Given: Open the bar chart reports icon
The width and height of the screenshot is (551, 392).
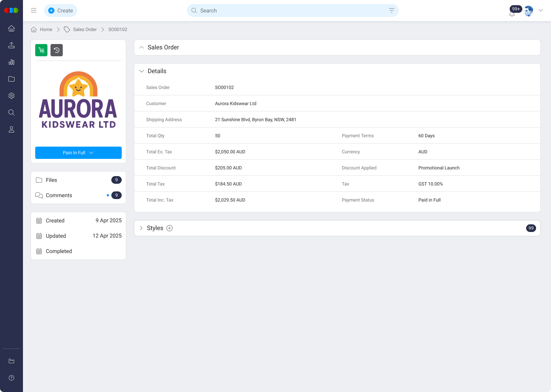Looking at the screenshot, I should 11,62.
